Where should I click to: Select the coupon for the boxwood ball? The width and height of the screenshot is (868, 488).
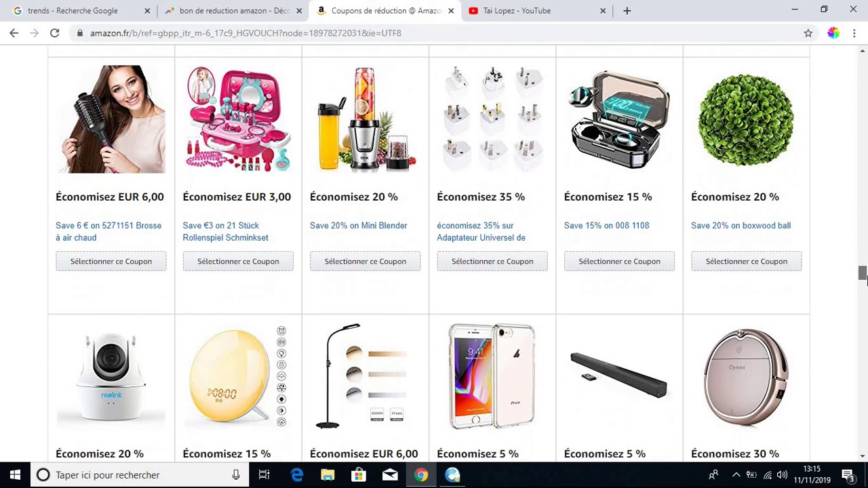[746, 261]
